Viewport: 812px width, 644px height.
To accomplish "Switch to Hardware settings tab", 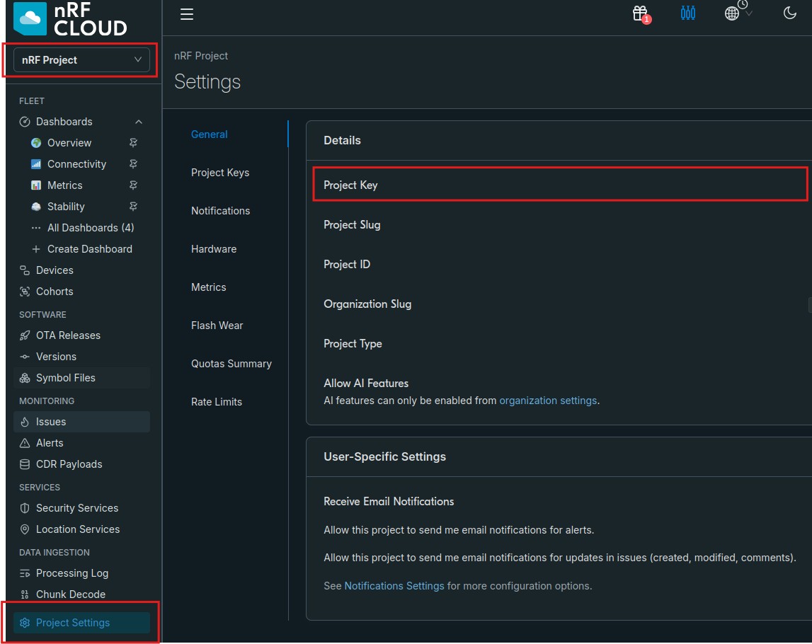I will [214, 249].
